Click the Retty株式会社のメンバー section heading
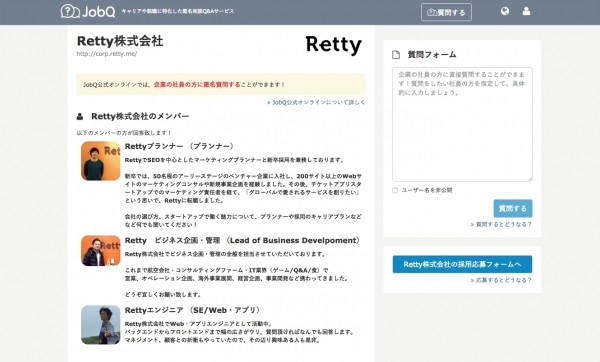 (140, 116)
